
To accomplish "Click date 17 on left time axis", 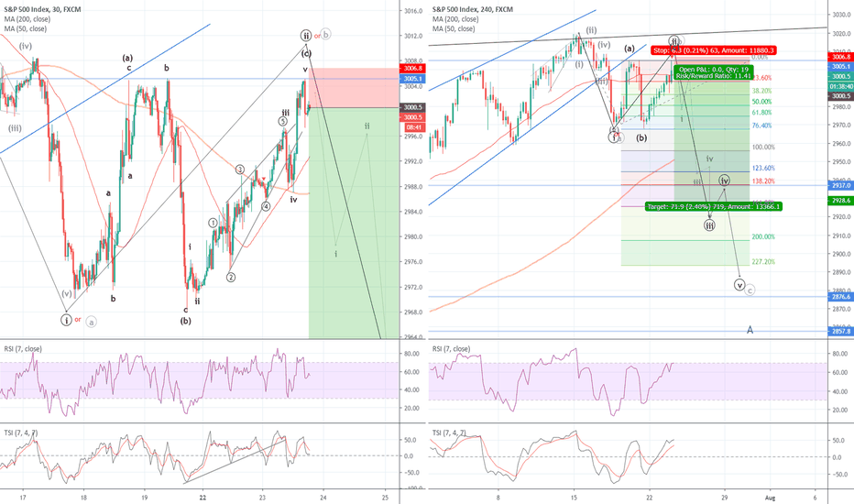I will [23, 498].
